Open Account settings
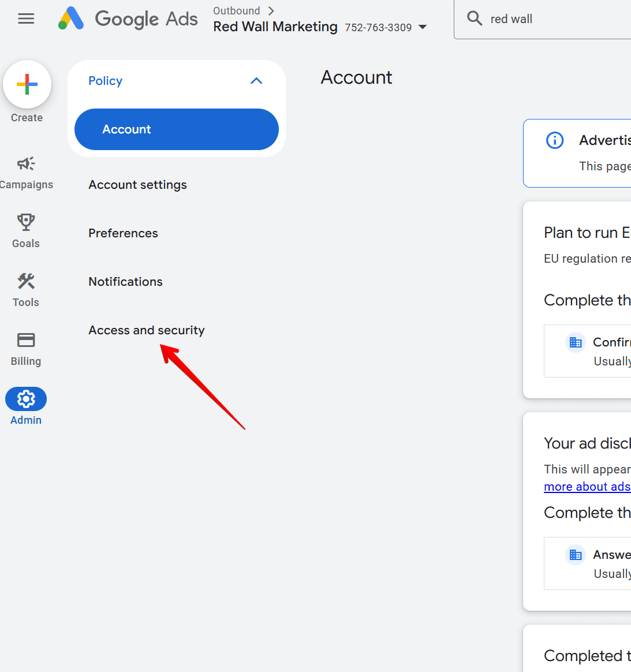 [137, 185]
